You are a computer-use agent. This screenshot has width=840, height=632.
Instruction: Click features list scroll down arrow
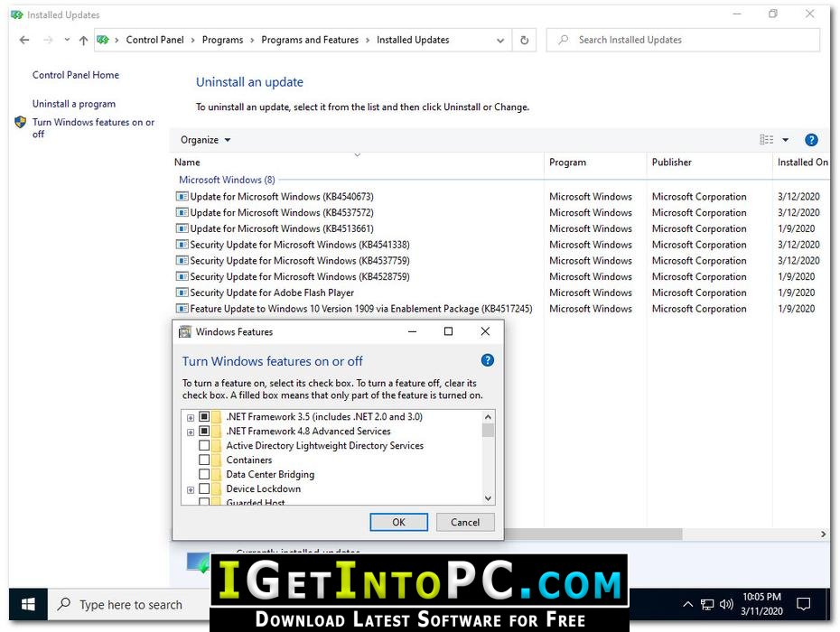pos(488,498)
